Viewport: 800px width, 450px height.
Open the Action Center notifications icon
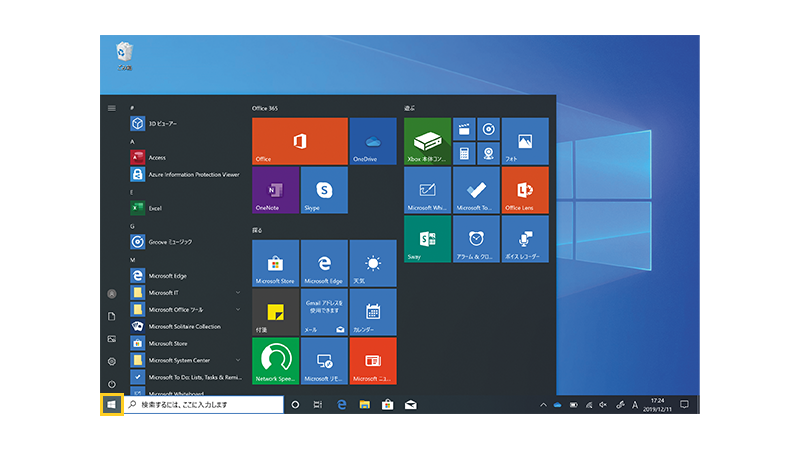pos(685,405)
